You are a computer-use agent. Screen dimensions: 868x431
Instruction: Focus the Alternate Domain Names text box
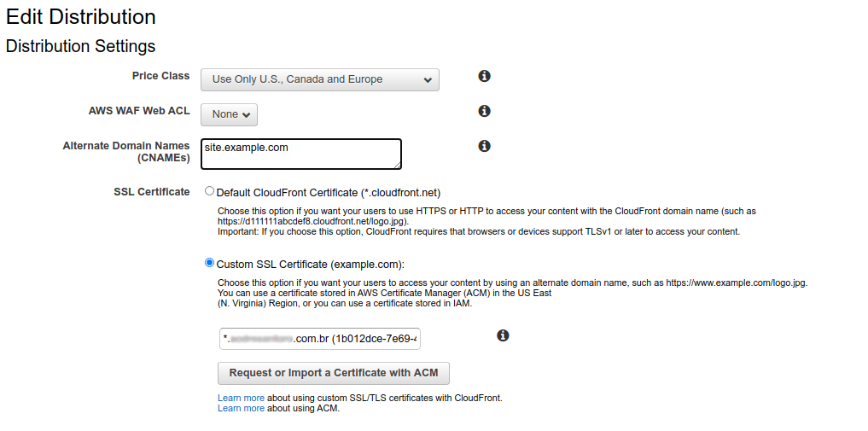(301, 154)
